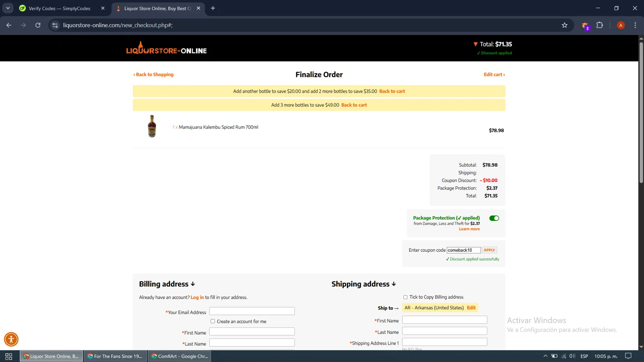Open the Windows notification center icon
The height and width of the screenshot is (362, 644).
point(628,356)
